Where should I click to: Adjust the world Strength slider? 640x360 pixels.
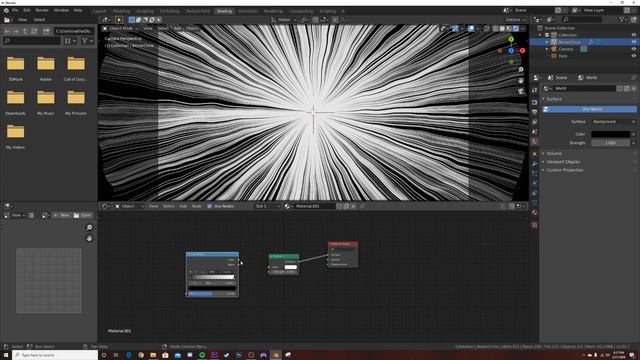pyautogui.click(x=610, y=143)
